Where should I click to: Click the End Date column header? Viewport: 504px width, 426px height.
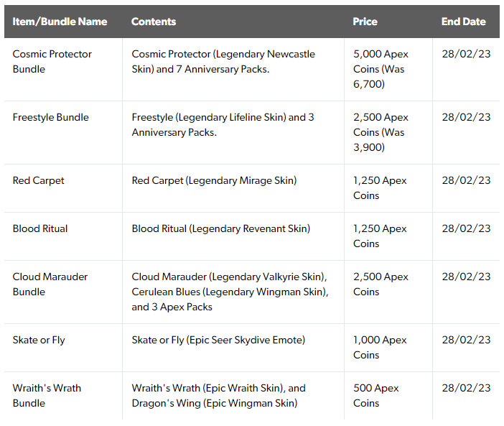point(464,22)
